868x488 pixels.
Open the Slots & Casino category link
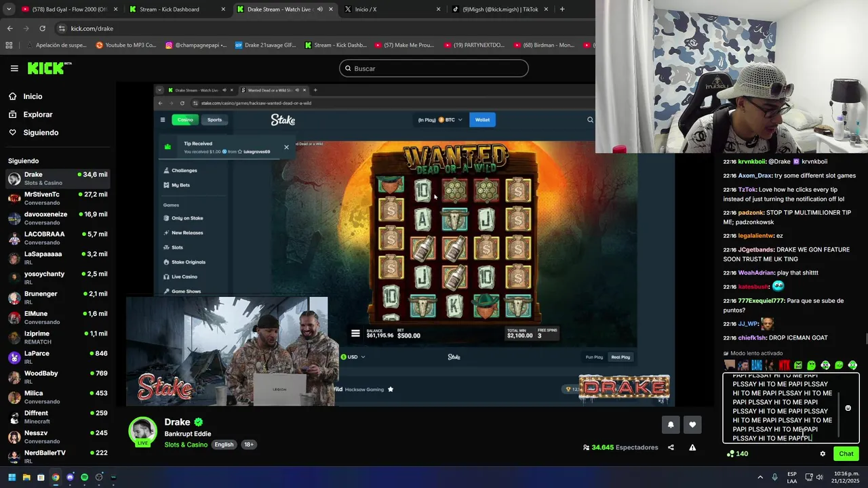pos(186,445)
